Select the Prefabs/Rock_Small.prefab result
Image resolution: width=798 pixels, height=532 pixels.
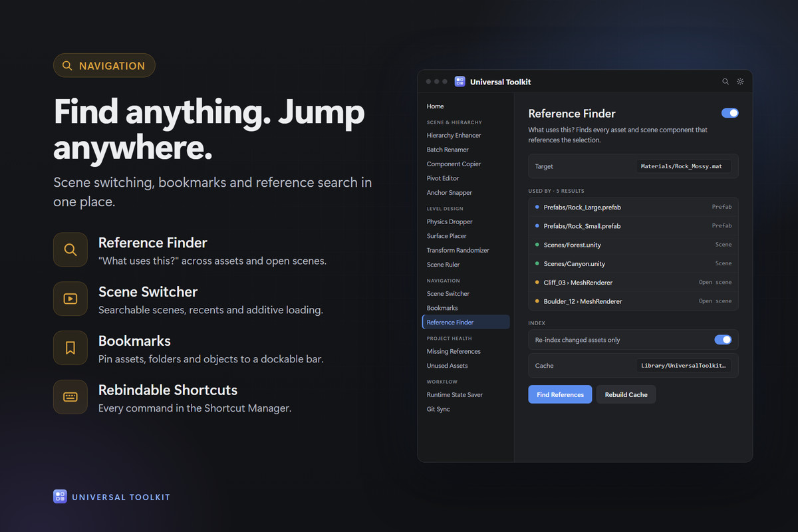point(633,226)
